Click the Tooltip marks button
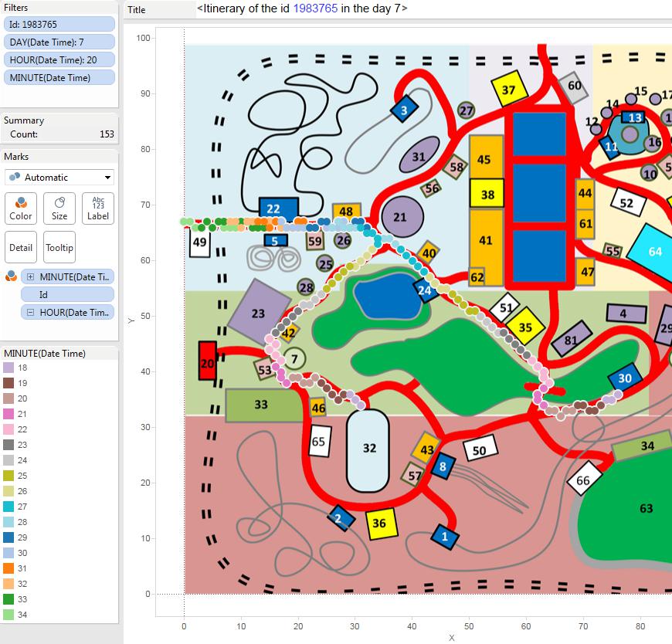This screenshot has height=644, width=672. pyautogui.click(x=59, y=247)
